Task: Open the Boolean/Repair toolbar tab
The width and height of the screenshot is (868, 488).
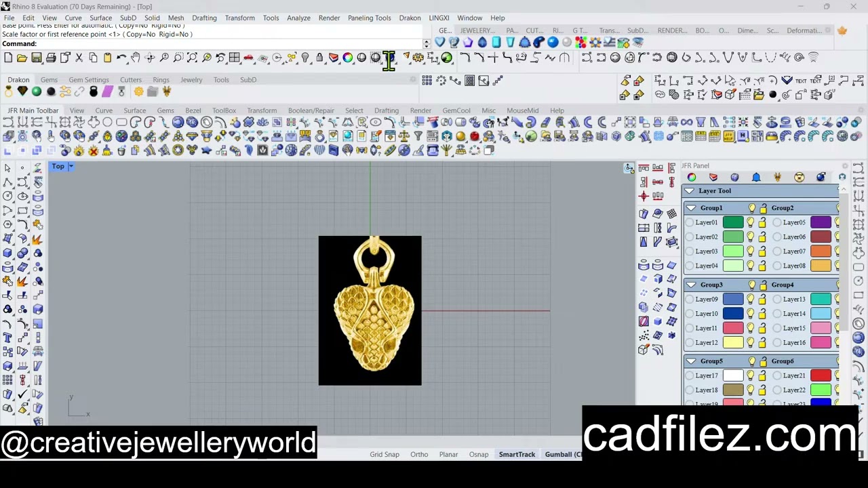Action: click(x=311, y=110)
